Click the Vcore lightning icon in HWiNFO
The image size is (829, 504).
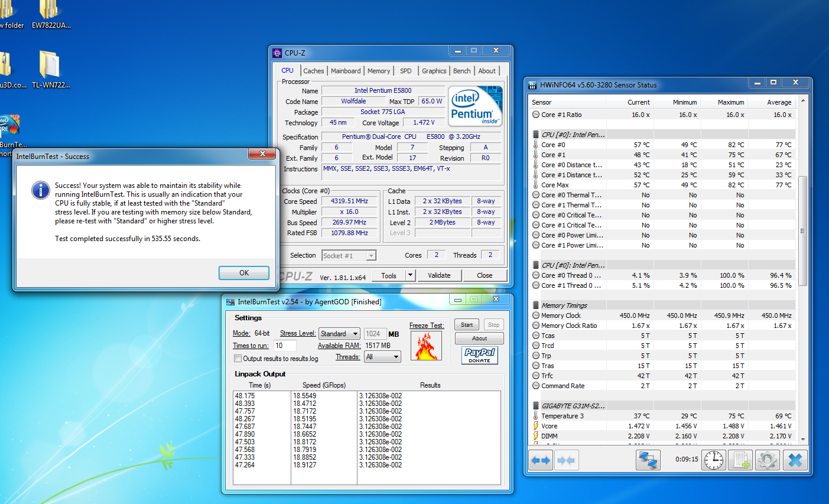click(536, 426)
